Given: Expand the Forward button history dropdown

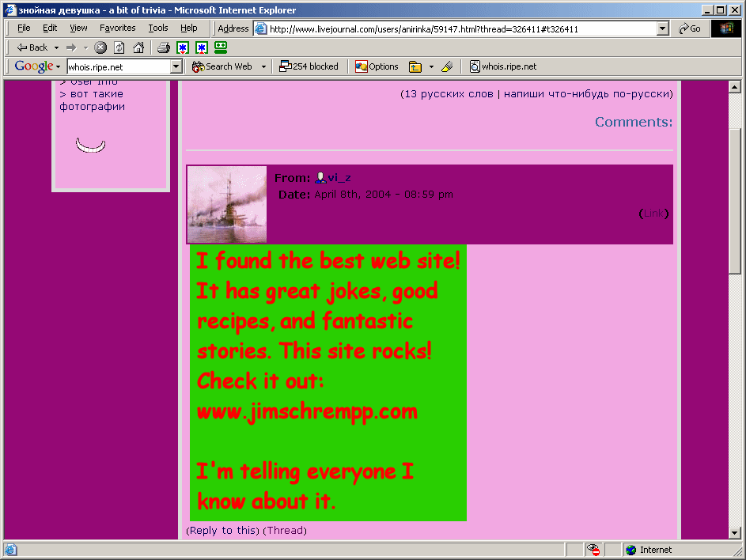Looking at the screenshot, I should [85, 47].
